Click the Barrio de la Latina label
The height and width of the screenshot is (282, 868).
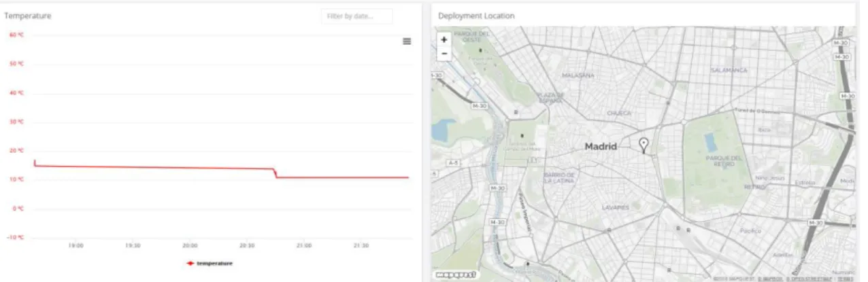[x=559, y=177]
